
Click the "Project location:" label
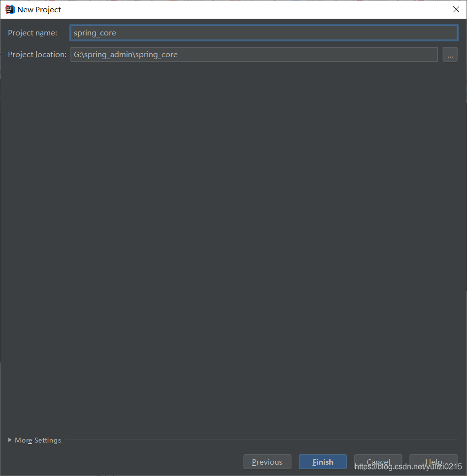coord(36,54)
